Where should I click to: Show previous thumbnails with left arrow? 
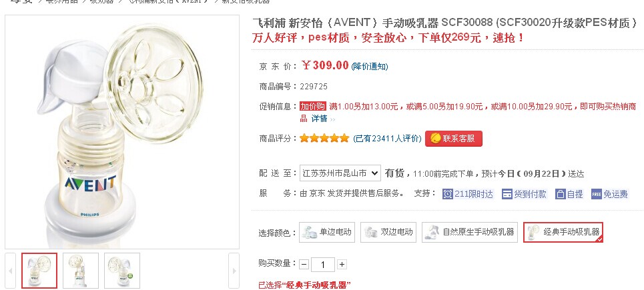coord(11,271)
